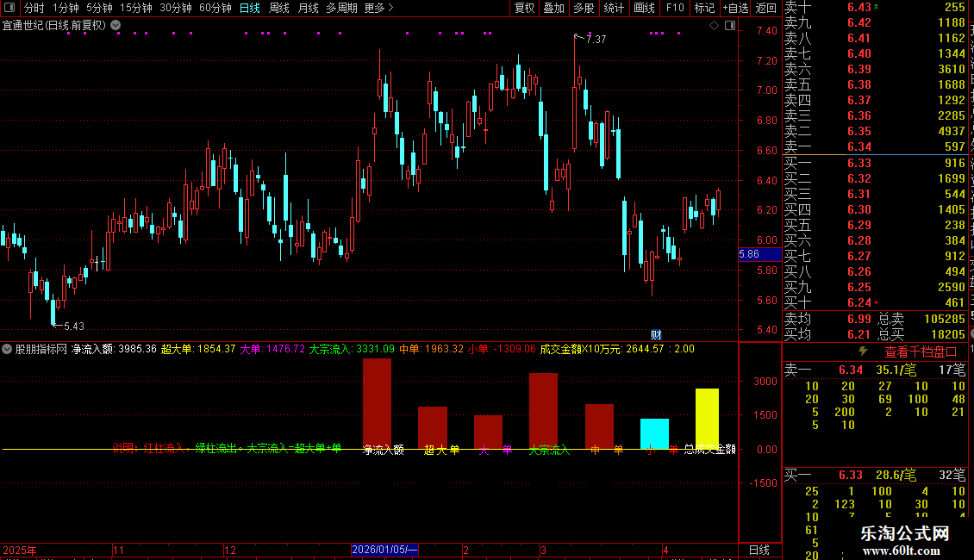Viewport: 974px width, 560px height.
Task: Select the 周线 weekly period
Action: point(279,8)
